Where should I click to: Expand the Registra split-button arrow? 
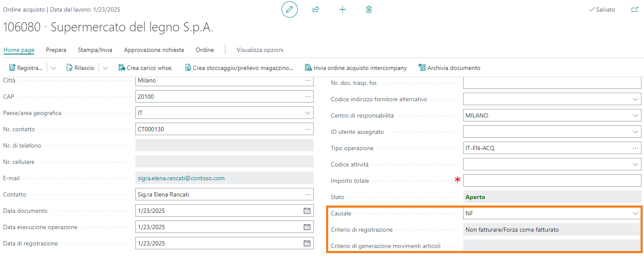tap(54, 68)
